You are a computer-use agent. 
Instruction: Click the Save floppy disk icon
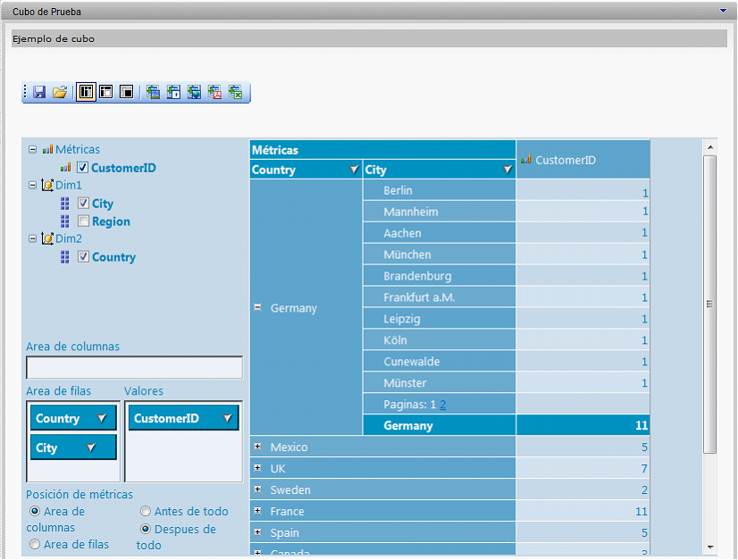point(39,92)
